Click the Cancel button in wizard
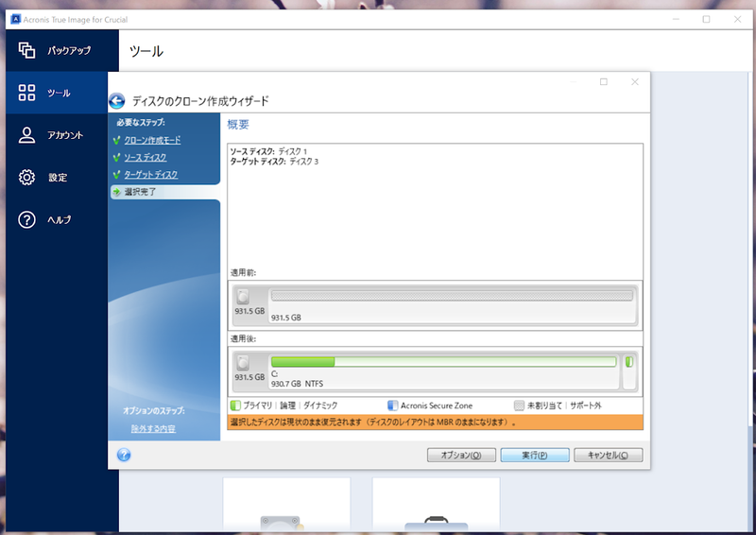 (608, 455)
